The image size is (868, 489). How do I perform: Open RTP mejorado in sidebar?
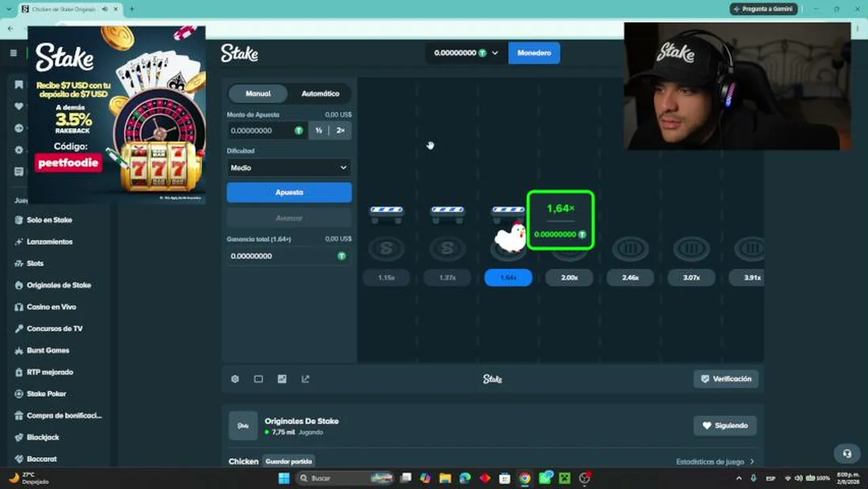[50, 372]
